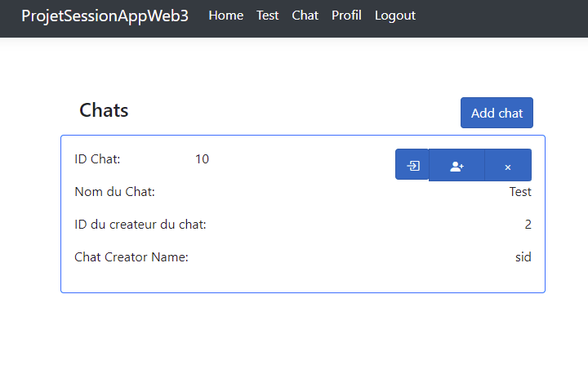This screenshot has height=370, width=588.
Task: Click the 'Nom du Chat:' label
Action: 115,192
